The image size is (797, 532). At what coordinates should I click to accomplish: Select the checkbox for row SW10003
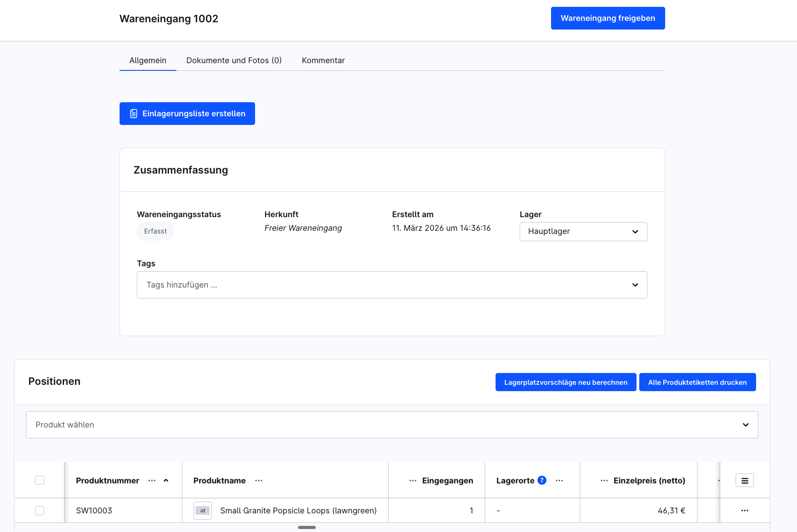tap(40, 511)
